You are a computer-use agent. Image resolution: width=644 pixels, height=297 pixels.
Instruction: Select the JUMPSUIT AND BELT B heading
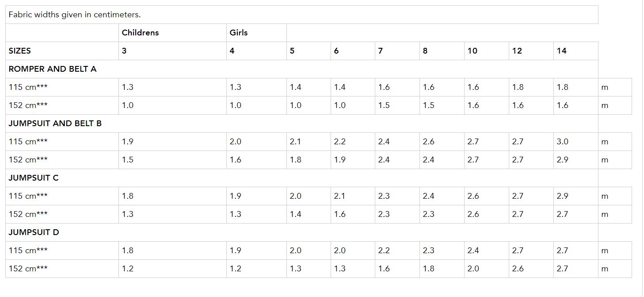click(55, 123)
